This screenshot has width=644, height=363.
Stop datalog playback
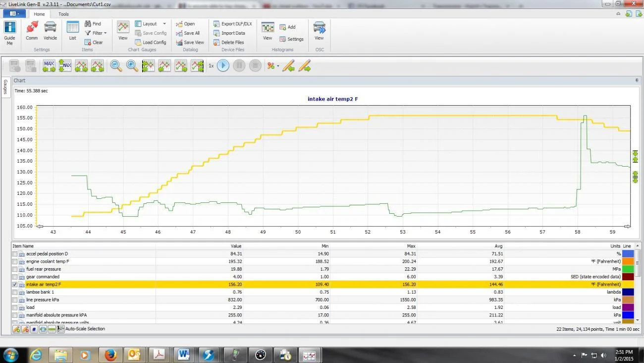(255, 65)
